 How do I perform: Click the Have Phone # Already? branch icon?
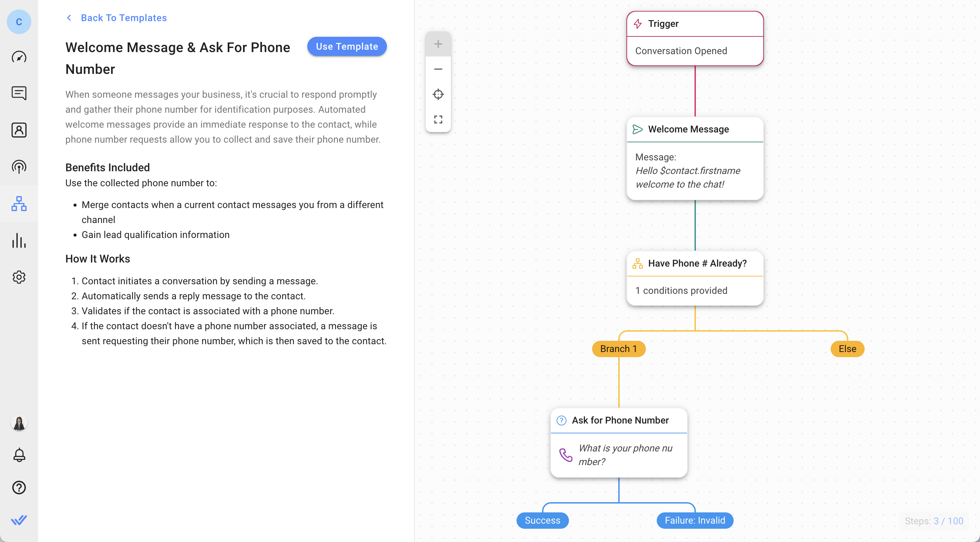[x=638, y=262]
